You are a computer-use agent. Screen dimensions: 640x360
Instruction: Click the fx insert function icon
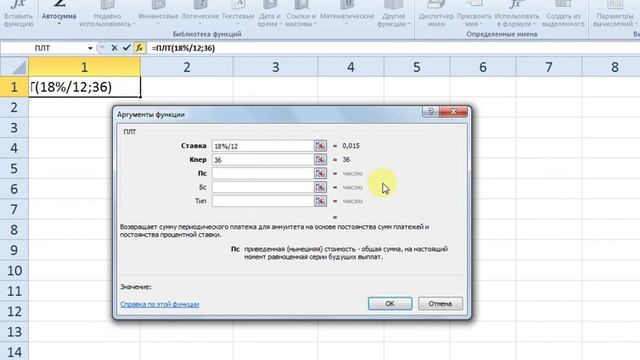(x=140, y=48)
